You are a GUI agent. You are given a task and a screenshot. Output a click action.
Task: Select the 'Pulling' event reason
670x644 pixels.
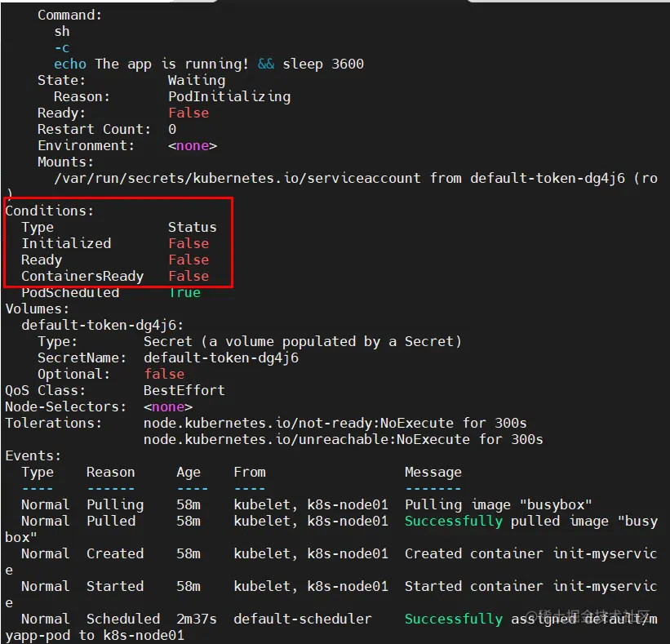pos(115,505)
